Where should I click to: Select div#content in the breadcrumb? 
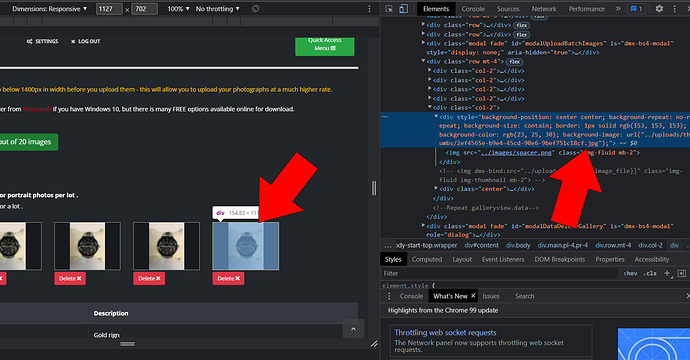(x=481, y=246)
